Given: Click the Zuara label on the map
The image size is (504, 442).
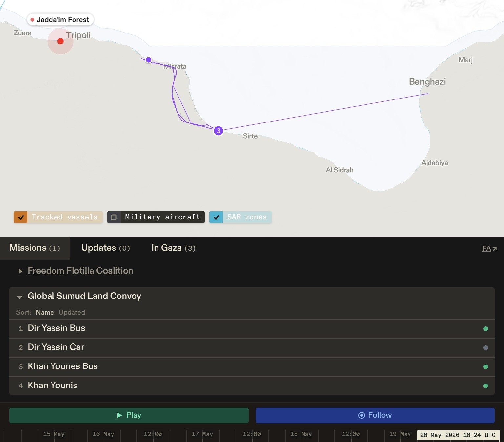Looking at the screenshot, I should coord(23,33).
